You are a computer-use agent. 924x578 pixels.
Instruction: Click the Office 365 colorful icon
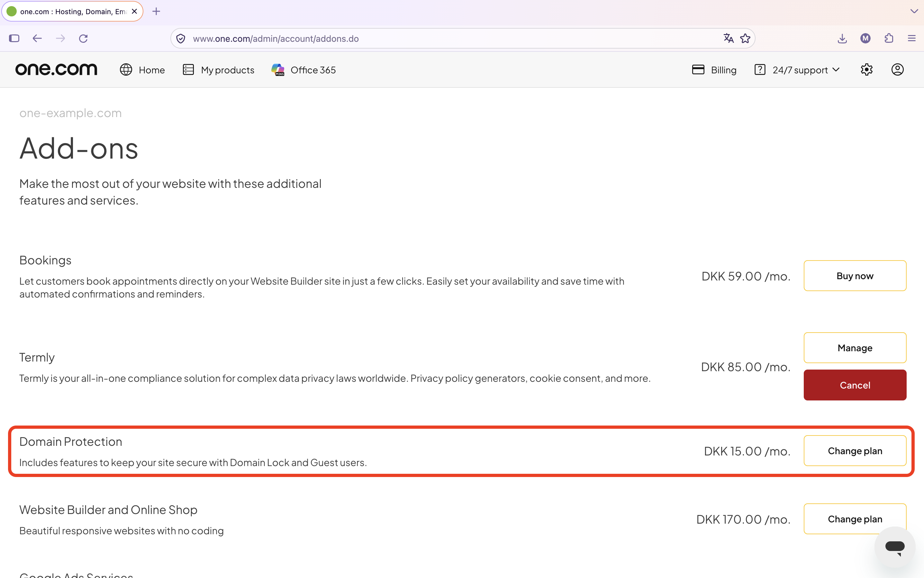(278, 69)
